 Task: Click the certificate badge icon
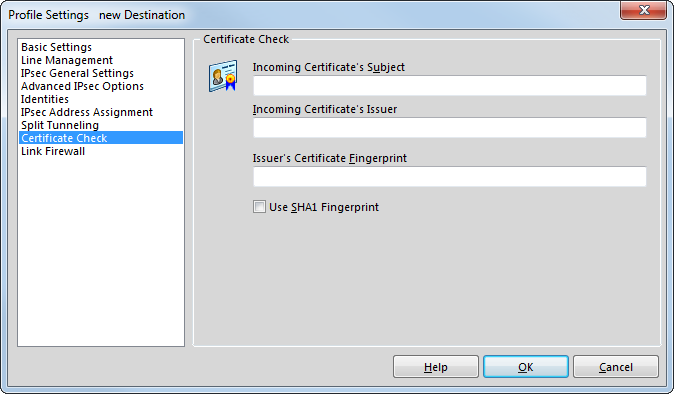click(223, 76)
